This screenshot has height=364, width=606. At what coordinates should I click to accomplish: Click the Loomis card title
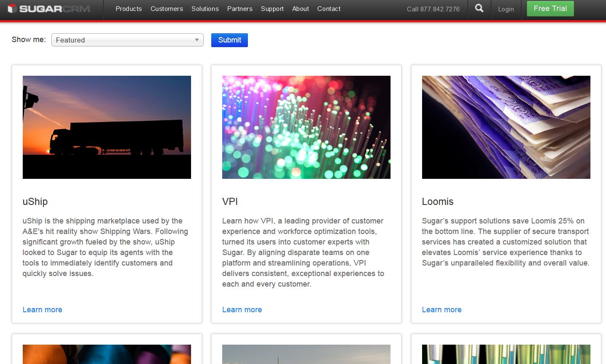pyautogui.click(x=438, y=202)
